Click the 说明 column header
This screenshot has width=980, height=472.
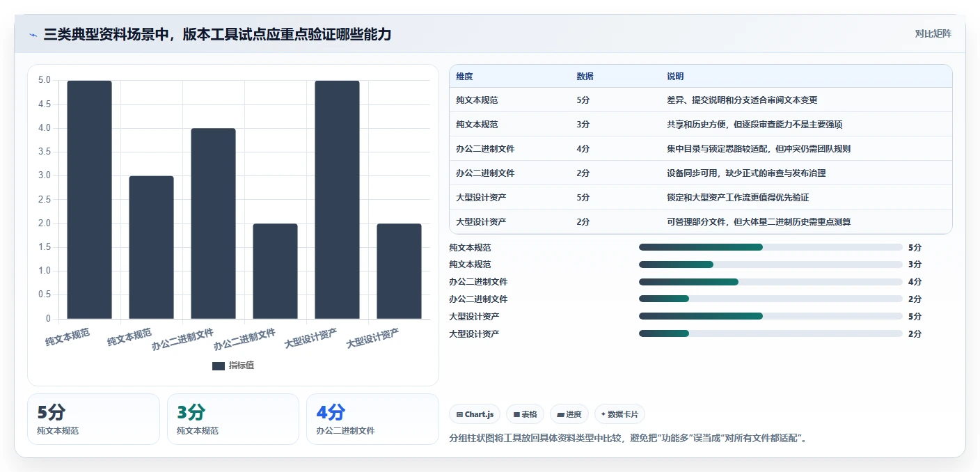[675, 77]
